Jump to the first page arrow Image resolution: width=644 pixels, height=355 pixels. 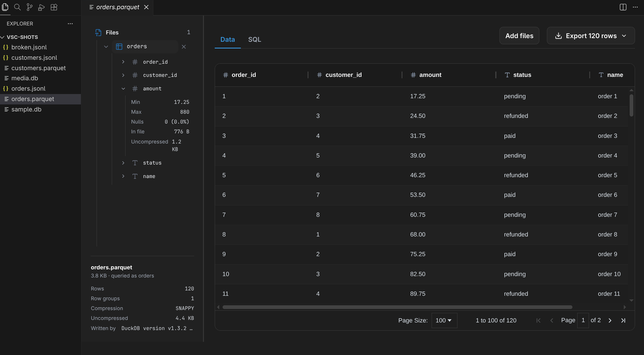(539, 320)
